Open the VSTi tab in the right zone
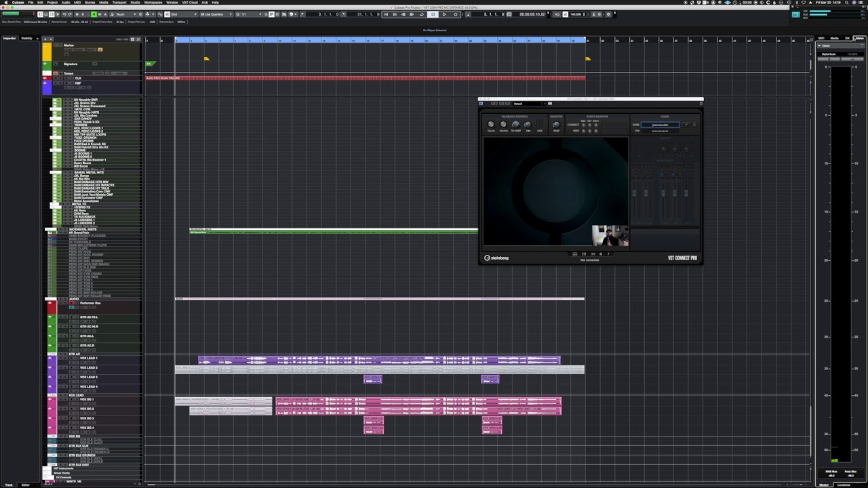 (x=821, y=38)
